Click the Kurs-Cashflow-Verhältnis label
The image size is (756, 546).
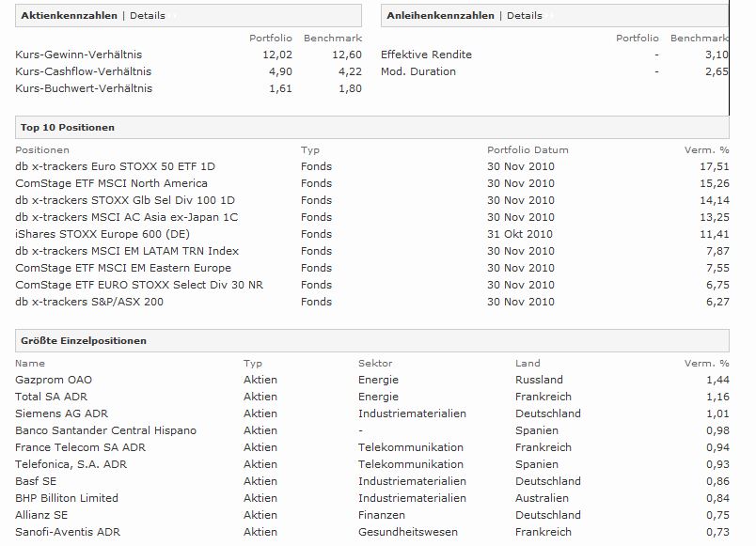[83, 71]
